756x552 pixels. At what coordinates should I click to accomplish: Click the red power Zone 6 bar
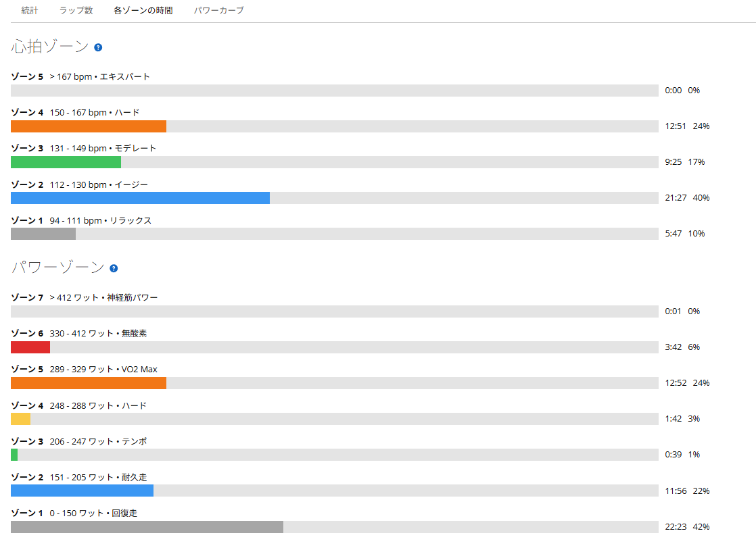click(x=30, y=347)
